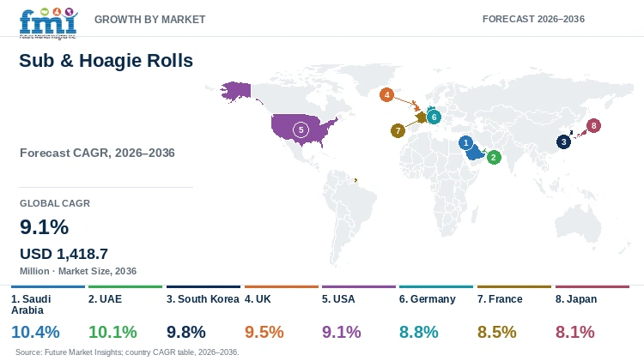Screen dimensions: 644x361
Task: Click the 10.4% value for Saudi Arabia
Action: 35,332
